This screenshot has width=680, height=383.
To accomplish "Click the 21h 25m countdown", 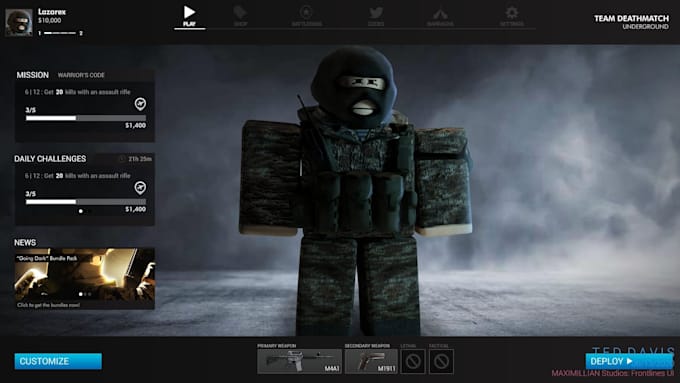I will (140, 159).
